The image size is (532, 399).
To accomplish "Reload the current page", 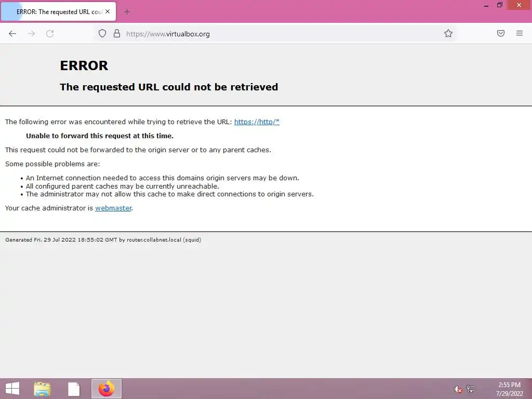I will tap(50, 34).
